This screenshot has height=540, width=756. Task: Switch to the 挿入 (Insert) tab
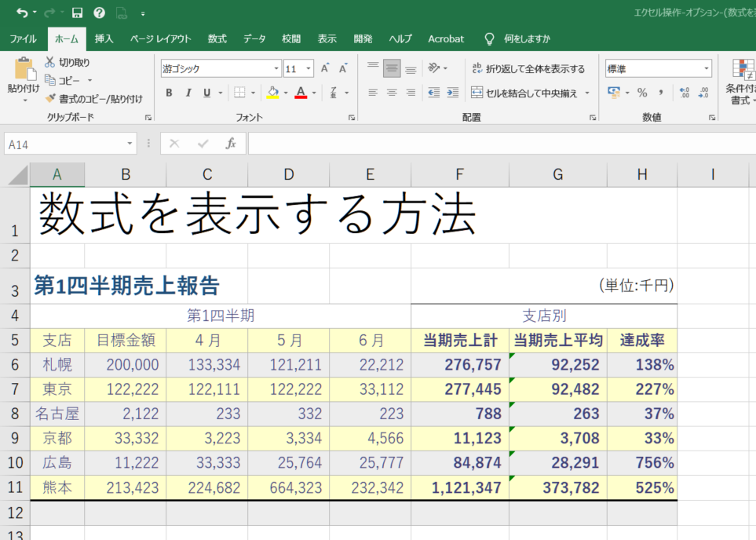[x=104, y=38]
